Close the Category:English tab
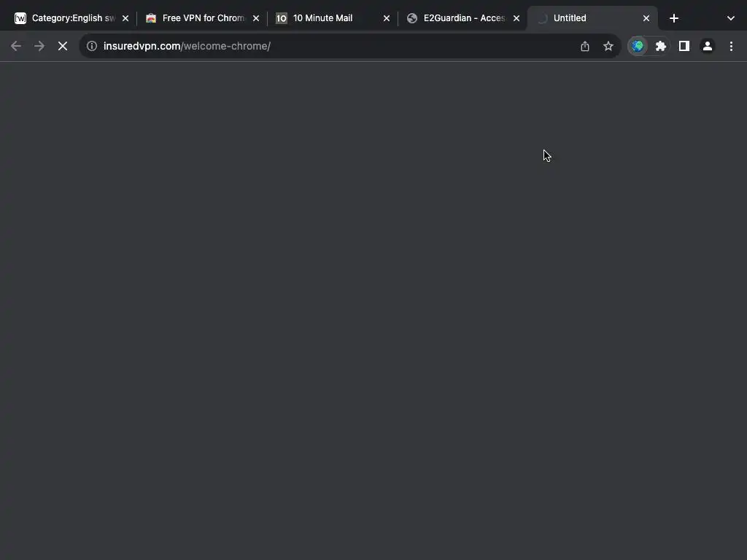Viewport: 747px width, 560px height. (x=125, y=18)
